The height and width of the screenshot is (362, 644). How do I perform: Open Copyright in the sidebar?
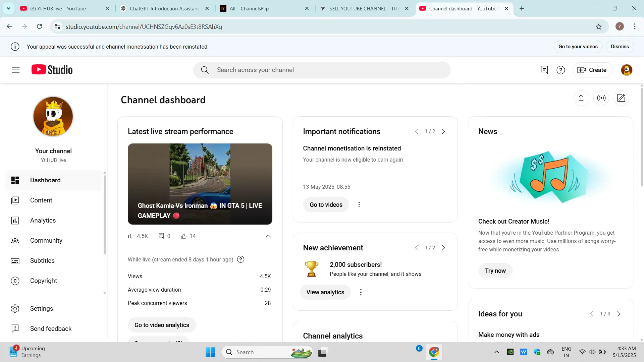pos(54,281)
